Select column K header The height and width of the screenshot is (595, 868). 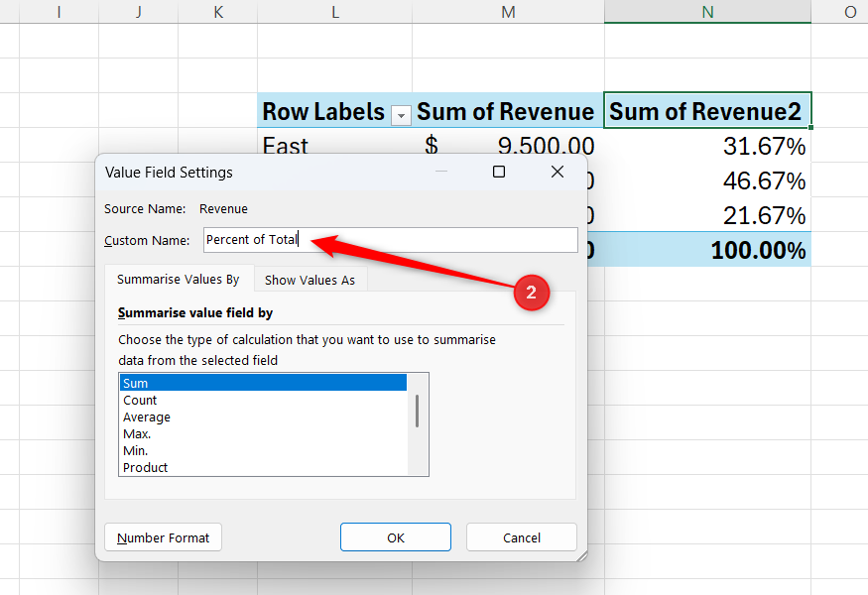coord(218,12)
